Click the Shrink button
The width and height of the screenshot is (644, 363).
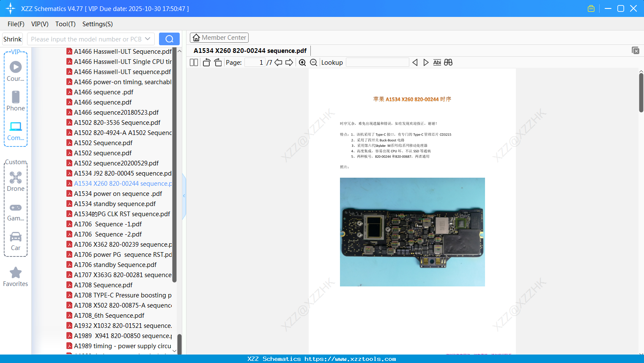click(x=13, y=39)
